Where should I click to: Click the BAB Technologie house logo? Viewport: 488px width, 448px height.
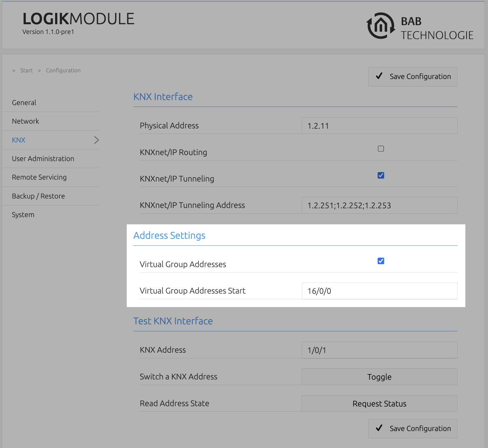click(381, 26)
